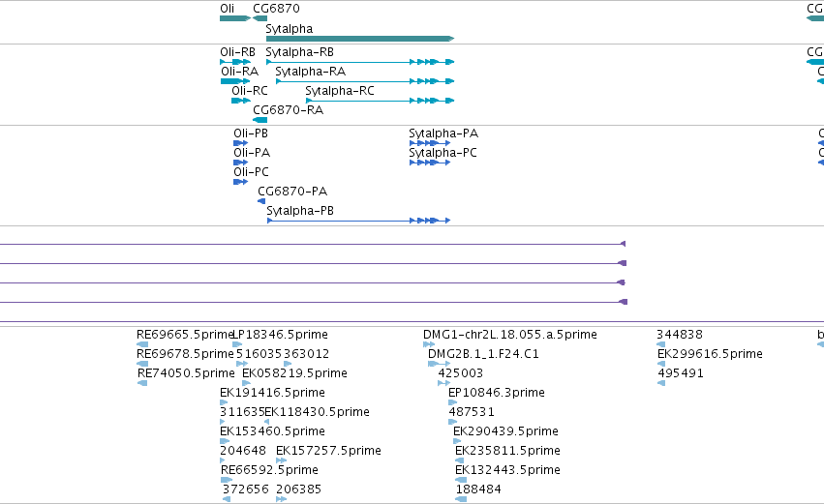Select the 344838 feature label
This screenshot has height=504, width=824.
(680, 335)
